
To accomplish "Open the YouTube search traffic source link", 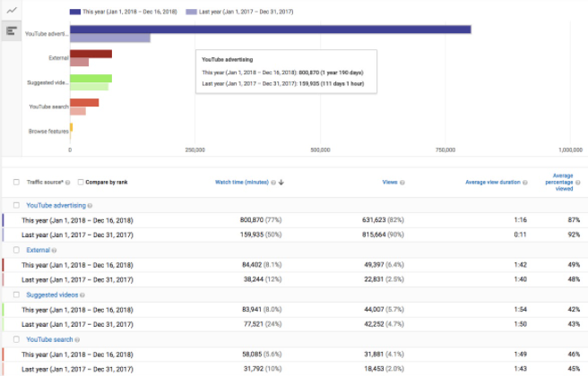I will coord(49,339).
